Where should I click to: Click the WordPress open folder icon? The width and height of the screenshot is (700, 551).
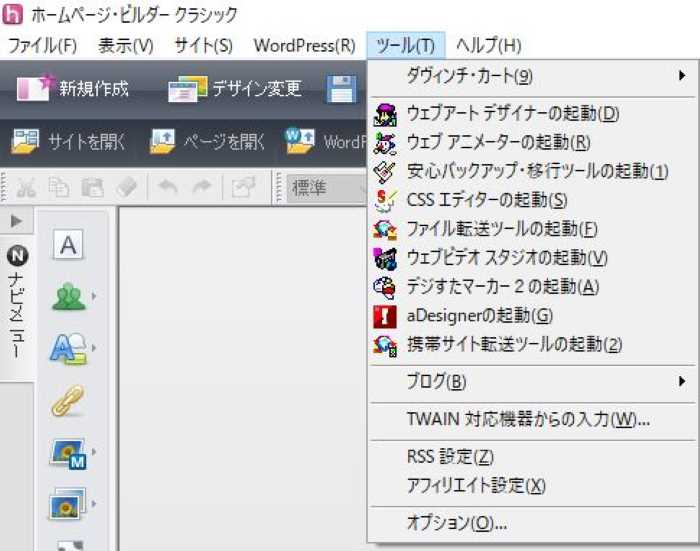(x=300, y=140)
